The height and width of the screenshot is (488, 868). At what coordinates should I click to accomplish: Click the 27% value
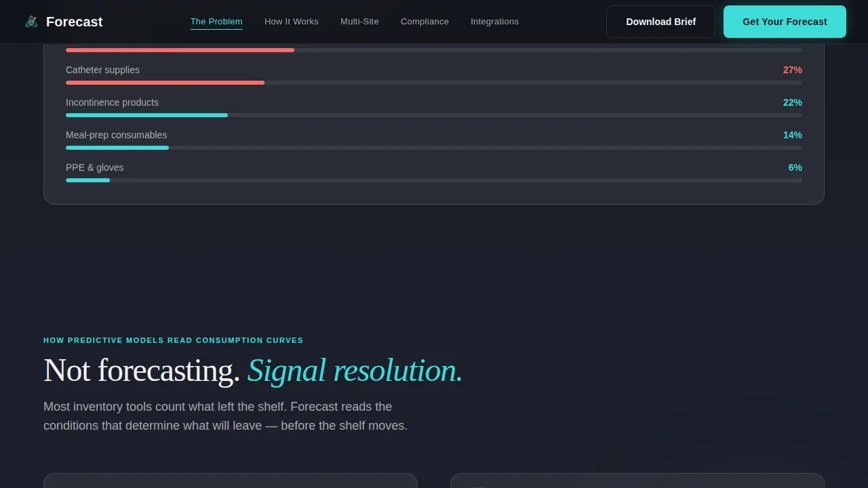click(x=792, y=70)
